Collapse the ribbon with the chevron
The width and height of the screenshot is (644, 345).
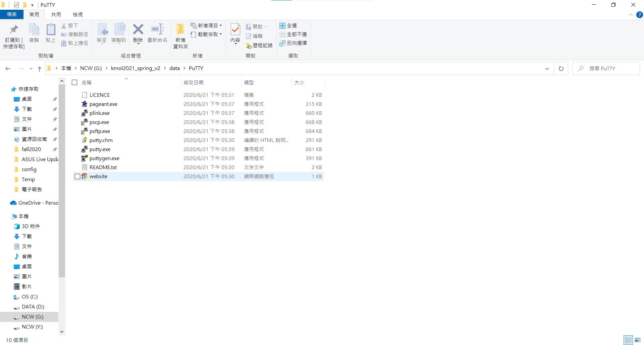coord(631,15)
